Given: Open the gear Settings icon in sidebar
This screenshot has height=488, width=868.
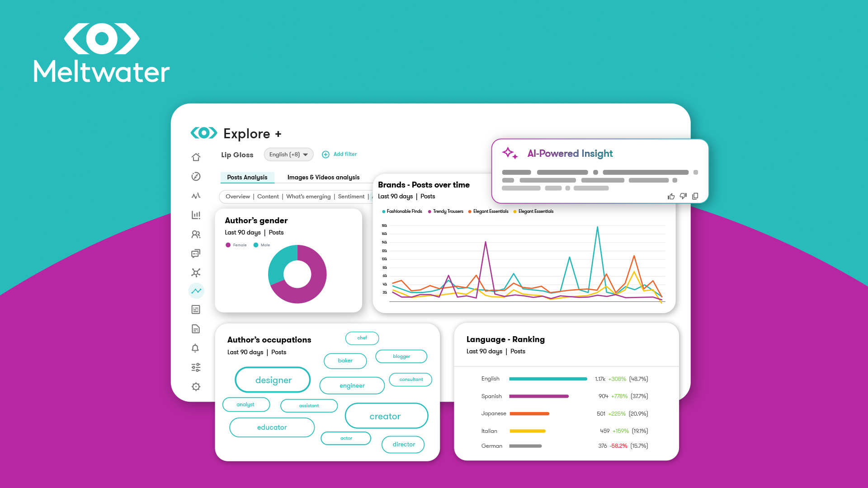Looking at the screenshot, I should (196, 387).
